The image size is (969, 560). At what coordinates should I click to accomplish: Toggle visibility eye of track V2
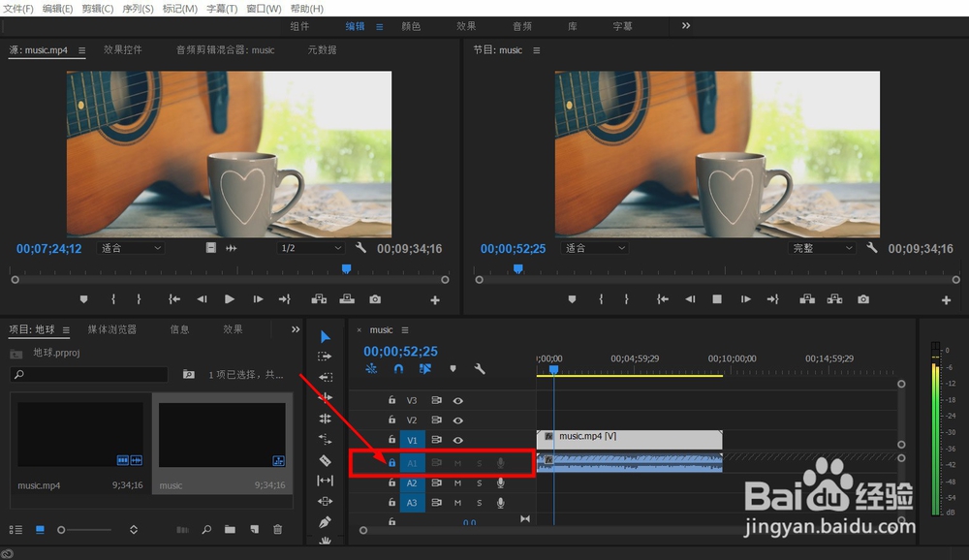tap(458, 420)
